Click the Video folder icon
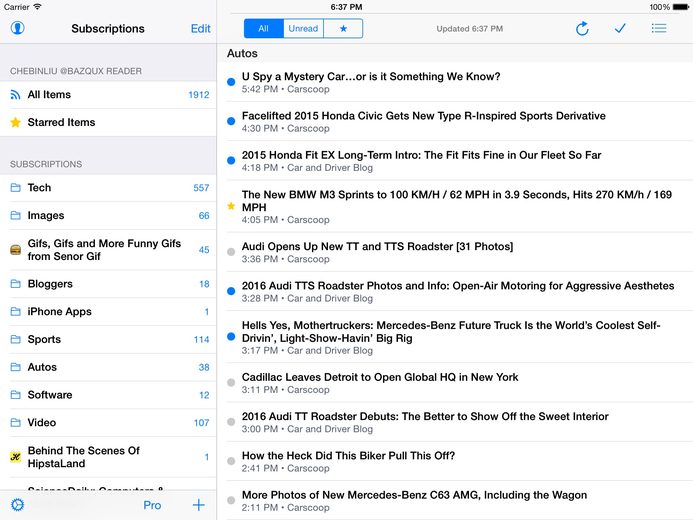The width and height of the screenshot is (693, 520). pyautogui.click(x=15, y=423)
